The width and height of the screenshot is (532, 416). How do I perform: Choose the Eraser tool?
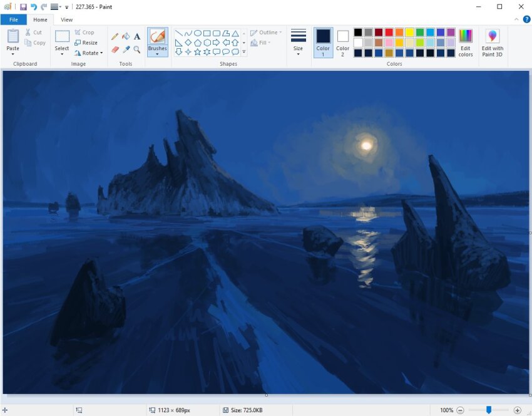coord(115,49)
